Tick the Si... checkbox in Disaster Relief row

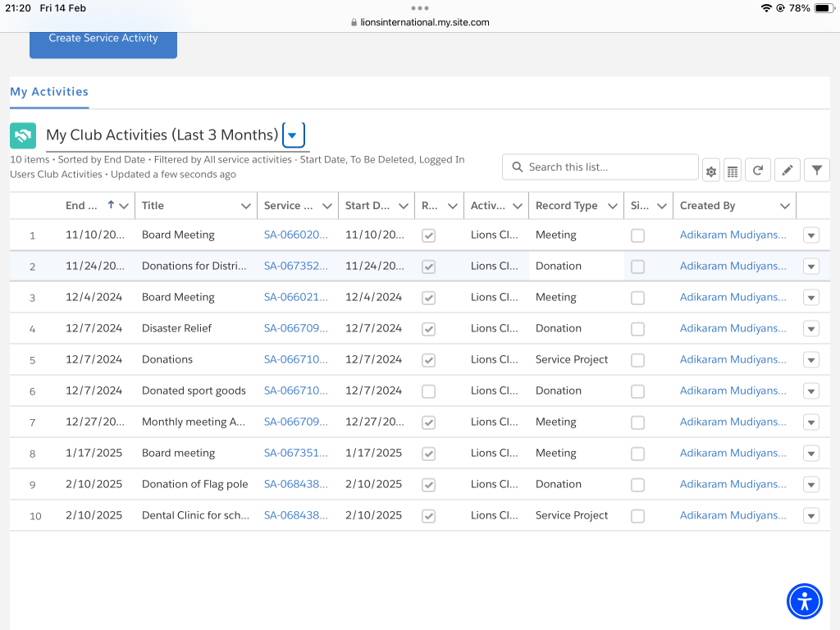[x=637, y=329]
